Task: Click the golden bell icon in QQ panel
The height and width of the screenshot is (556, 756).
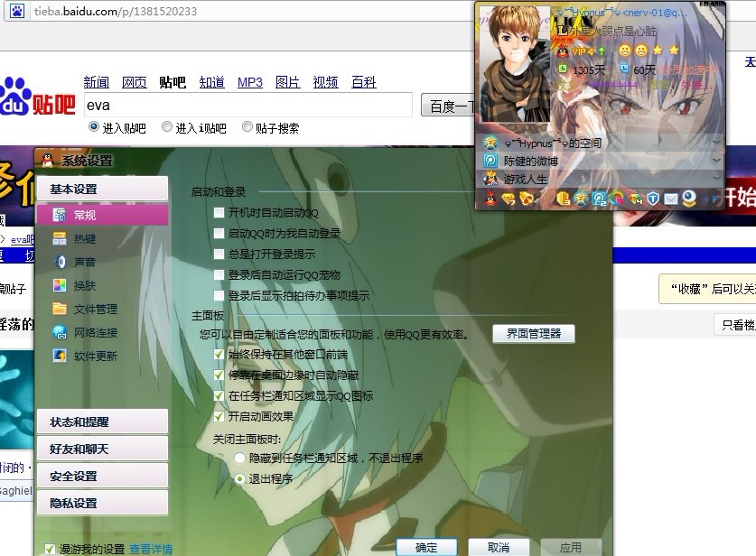Action: [x=527, y=198]
